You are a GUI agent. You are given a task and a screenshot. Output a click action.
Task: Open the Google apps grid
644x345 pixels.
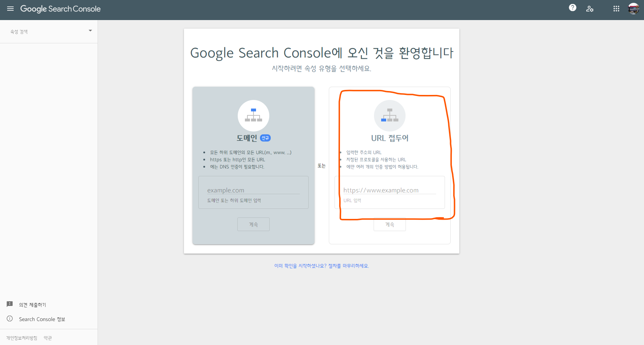tap(616, 9)
